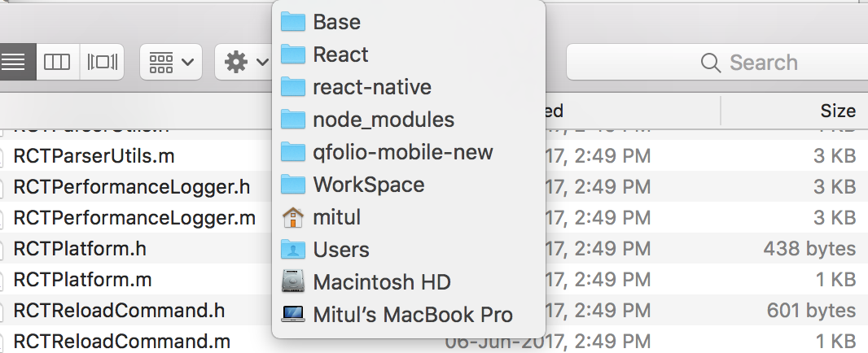
Task: Go to Users folder in path menu
Action: click(409, 250)
